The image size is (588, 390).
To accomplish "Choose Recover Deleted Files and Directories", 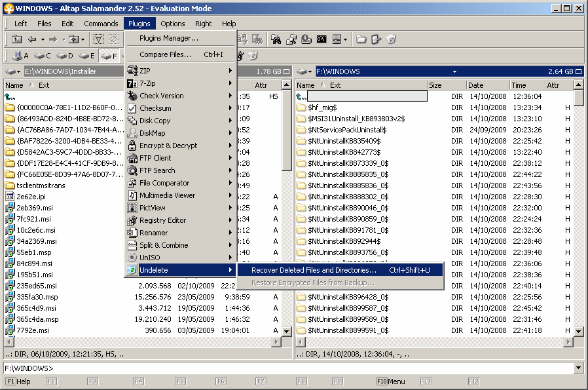I will pyautogui.click(x=340, y=270).
